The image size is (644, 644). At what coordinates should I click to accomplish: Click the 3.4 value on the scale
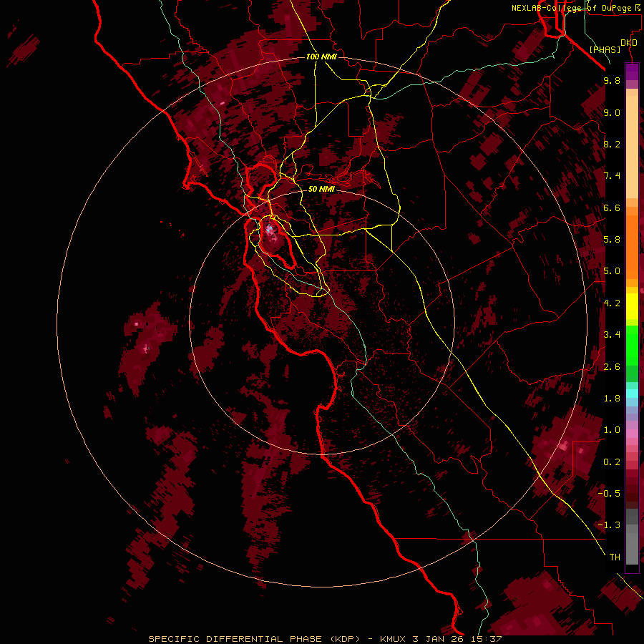click(612, 335)
